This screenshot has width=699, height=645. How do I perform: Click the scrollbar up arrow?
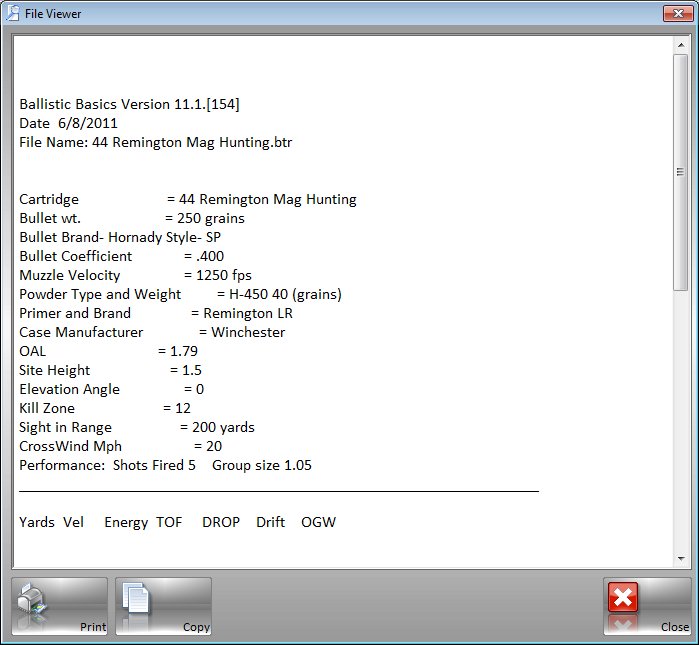[x=681, y=44]
